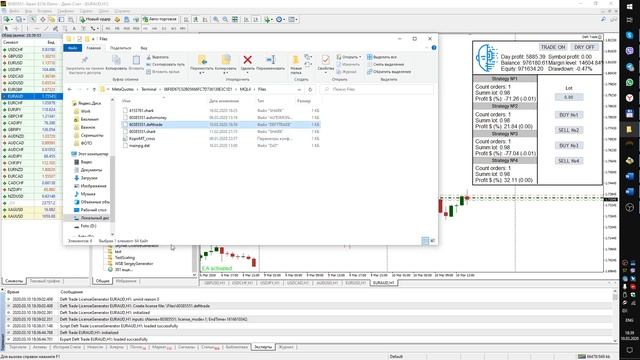Click MQL4 in address breadcrumb

click(245, 89)
